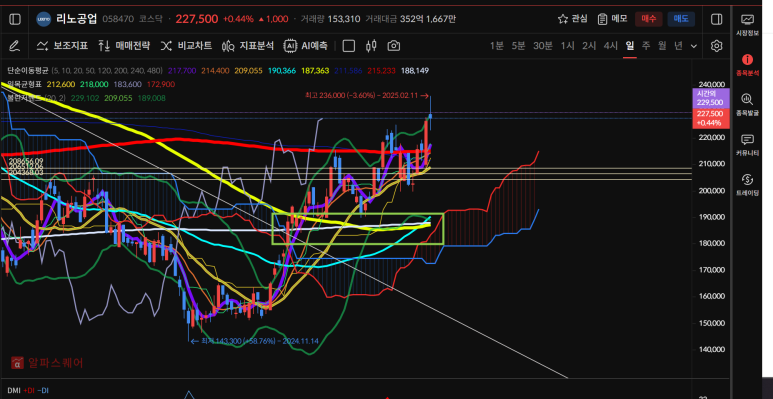Open 종목분석 stock analysis sidebar

click(747, 65)
